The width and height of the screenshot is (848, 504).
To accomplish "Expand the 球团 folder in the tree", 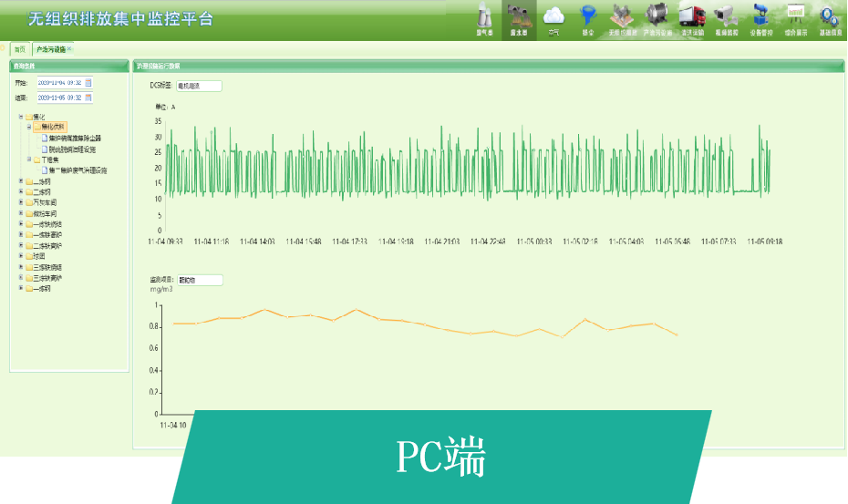I will coord(21,256).
